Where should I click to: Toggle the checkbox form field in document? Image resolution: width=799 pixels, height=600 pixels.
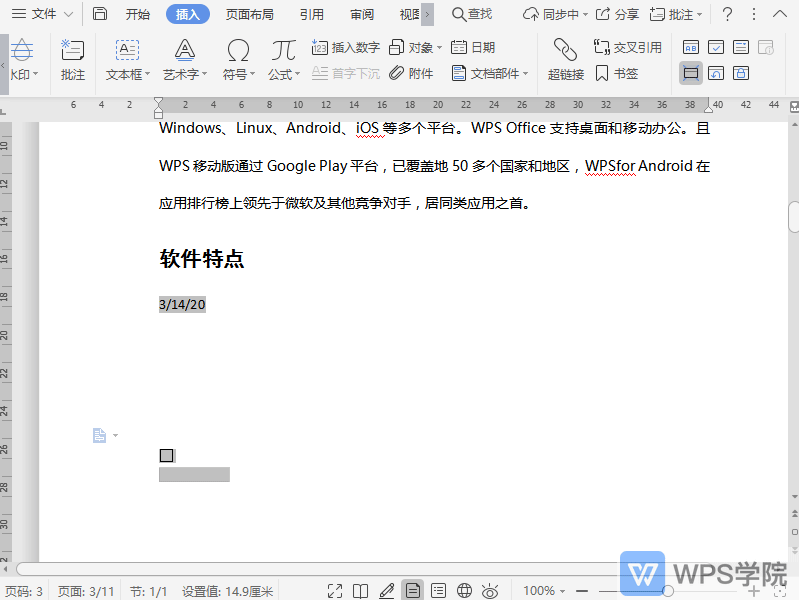166,455
